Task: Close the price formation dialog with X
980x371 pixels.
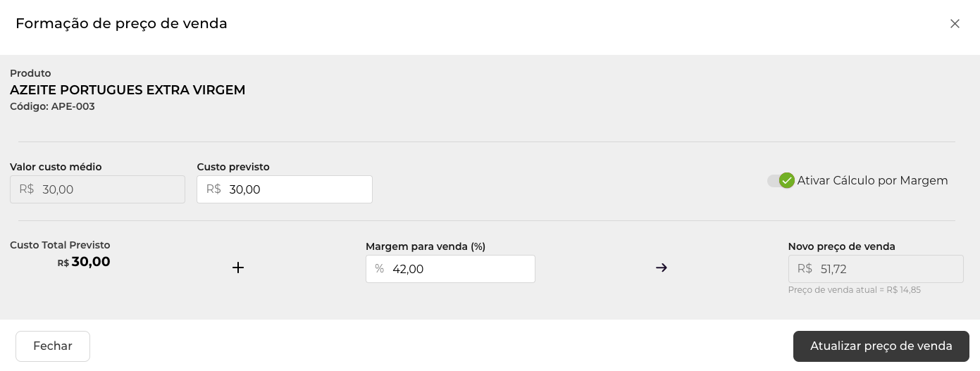Action: (955, 24)
